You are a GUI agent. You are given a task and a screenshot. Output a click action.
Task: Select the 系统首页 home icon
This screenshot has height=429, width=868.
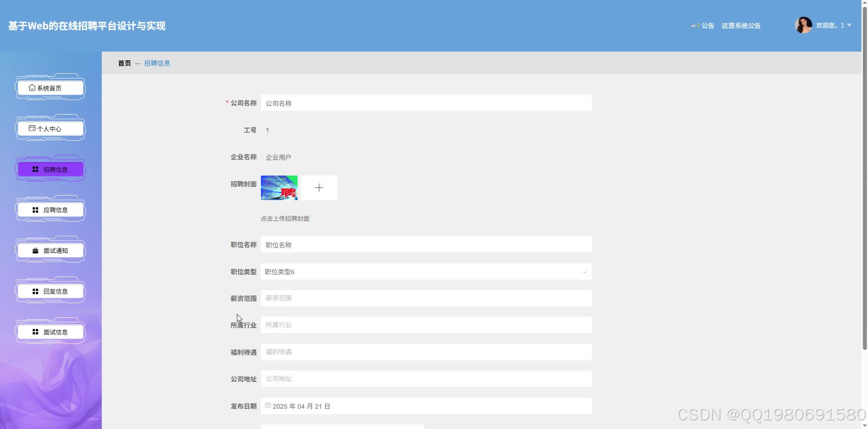(32, 87)
